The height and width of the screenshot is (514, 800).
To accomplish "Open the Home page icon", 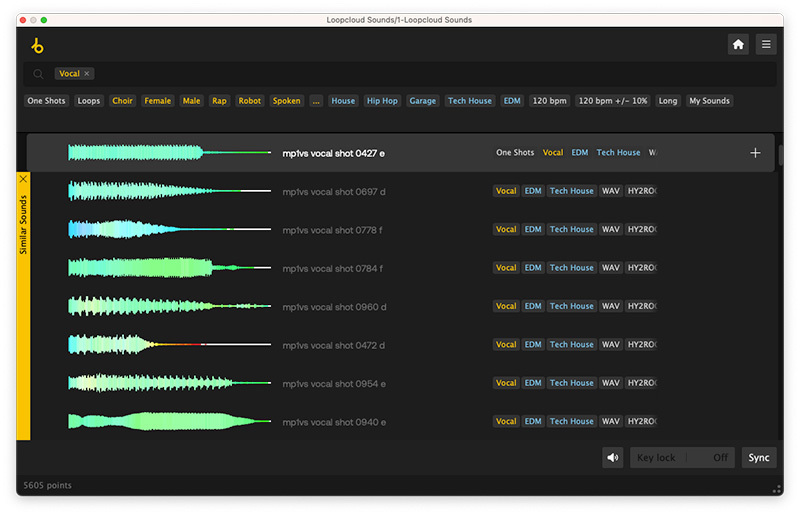I will pyautogui.click(x=738, y=44).
